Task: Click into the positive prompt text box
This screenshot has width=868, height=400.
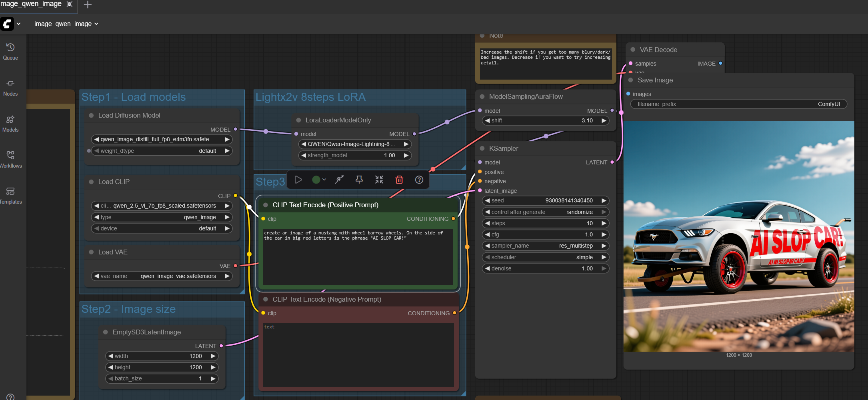Action: pyautogui.click(x=358, y=257)
